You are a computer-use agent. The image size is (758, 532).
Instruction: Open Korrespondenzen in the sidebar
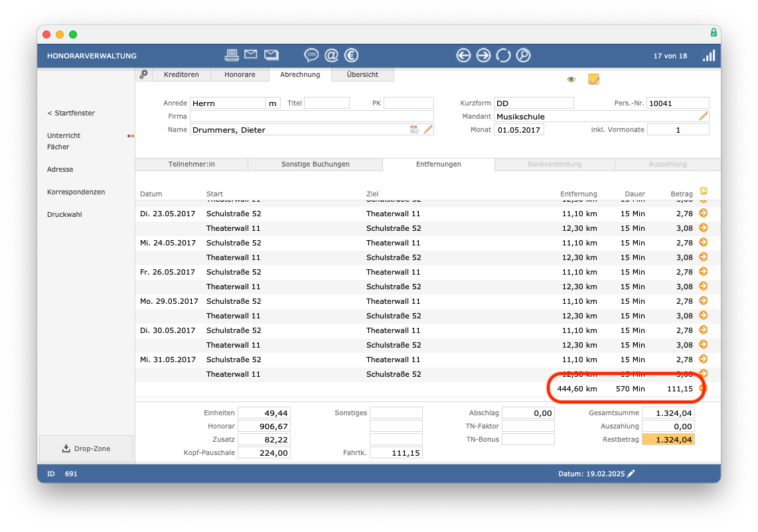(76, 192)
